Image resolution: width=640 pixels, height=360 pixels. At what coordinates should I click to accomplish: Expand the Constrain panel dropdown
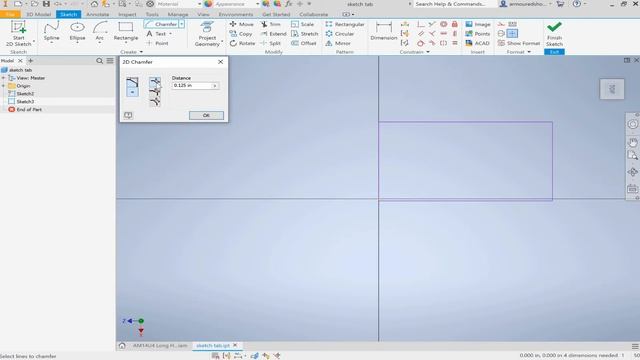tap(428, 52)
